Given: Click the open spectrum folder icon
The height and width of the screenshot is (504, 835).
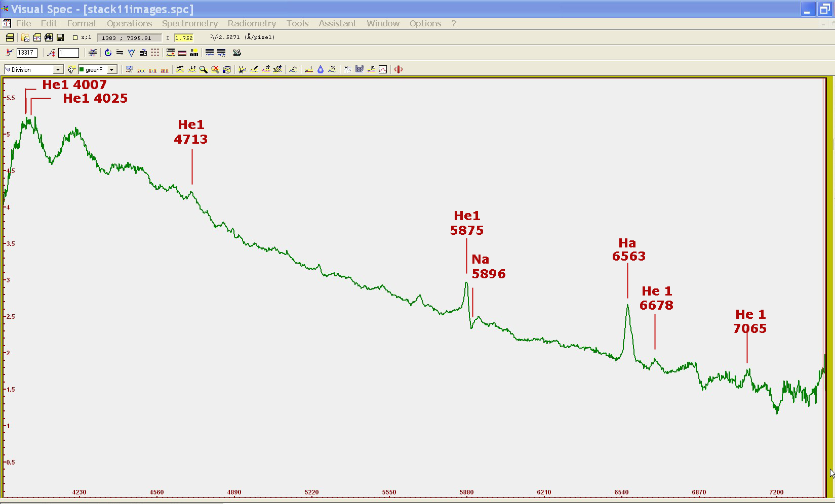Looking at the screenshot, I should pyautogui.click(x=25, y=37).
